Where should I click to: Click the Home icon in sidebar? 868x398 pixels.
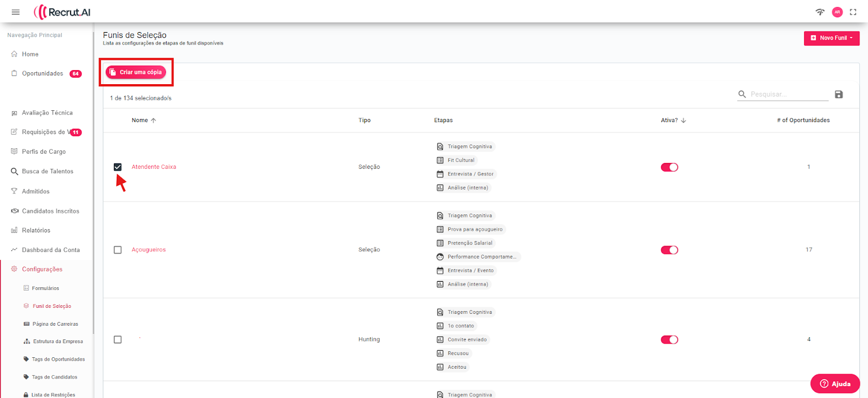click(x=15, y=54)
